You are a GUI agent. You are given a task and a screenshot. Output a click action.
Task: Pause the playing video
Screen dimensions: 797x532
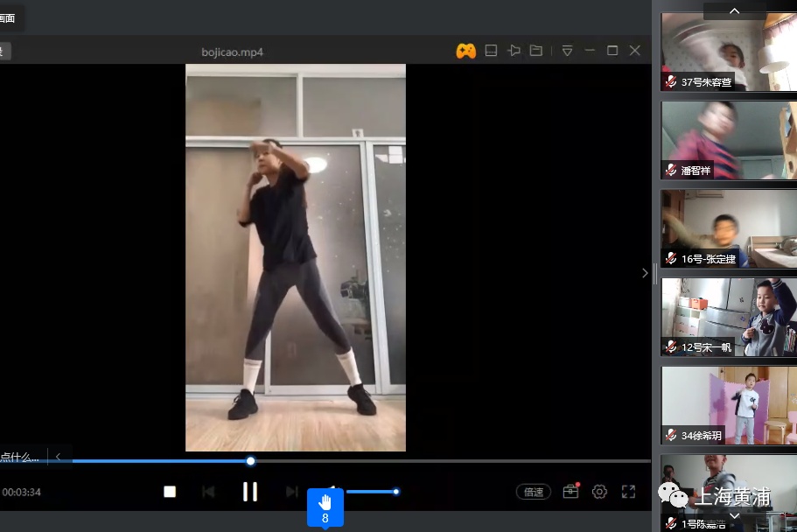pyautogui.click(x=250, y=492)
